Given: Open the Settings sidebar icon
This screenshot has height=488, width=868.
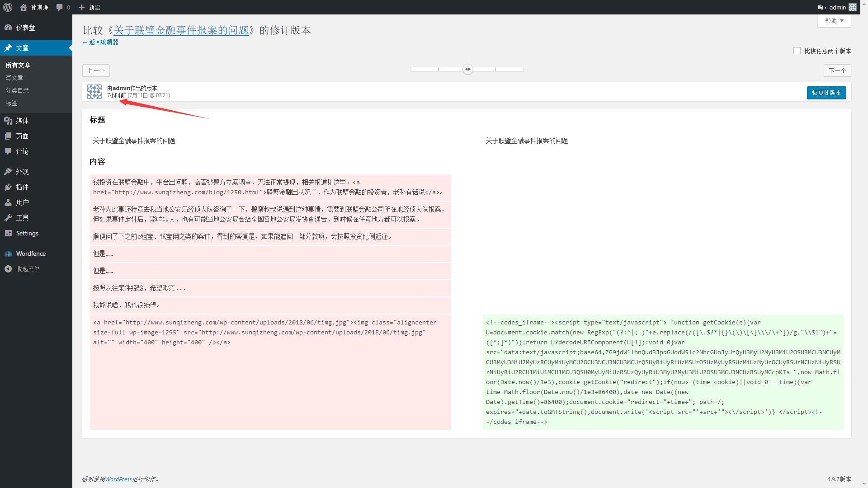Looking at the screenshot, I should [8, 233].
